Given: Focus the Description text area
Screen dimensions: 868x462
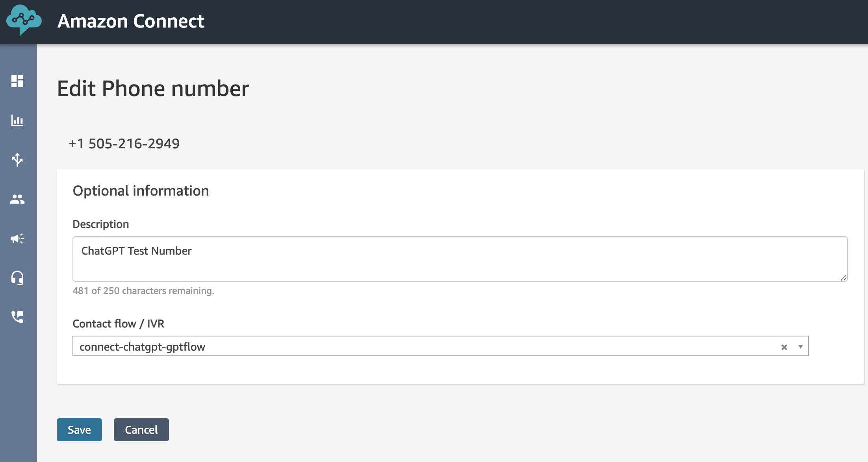Looking at the screenshot, I should (460, 259).
